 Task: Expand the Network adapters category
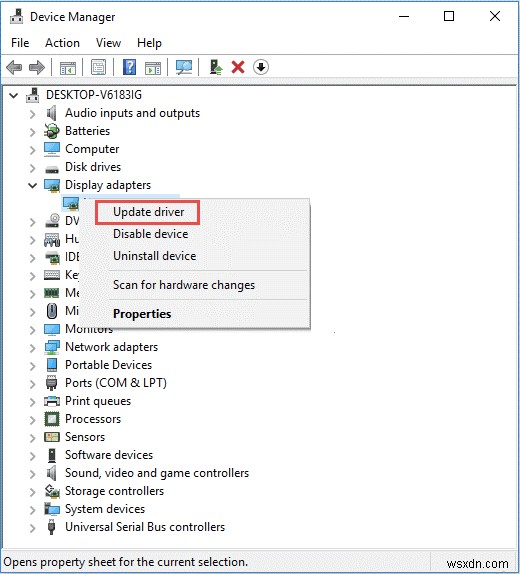click(33, 348)
